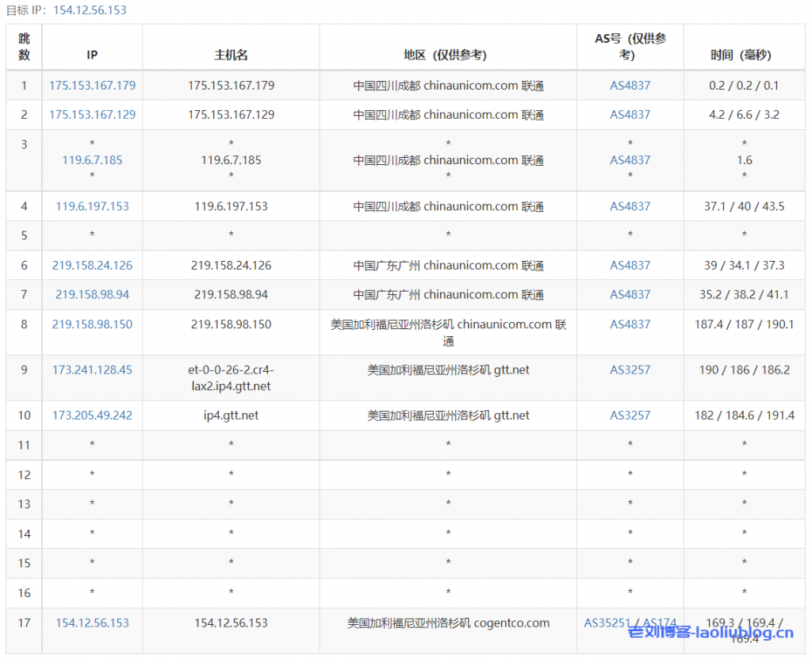The height and width of the screenshot is (659, 812).
Task: Click the 175.153.167.129 IP link
Action: click(92, 114)
